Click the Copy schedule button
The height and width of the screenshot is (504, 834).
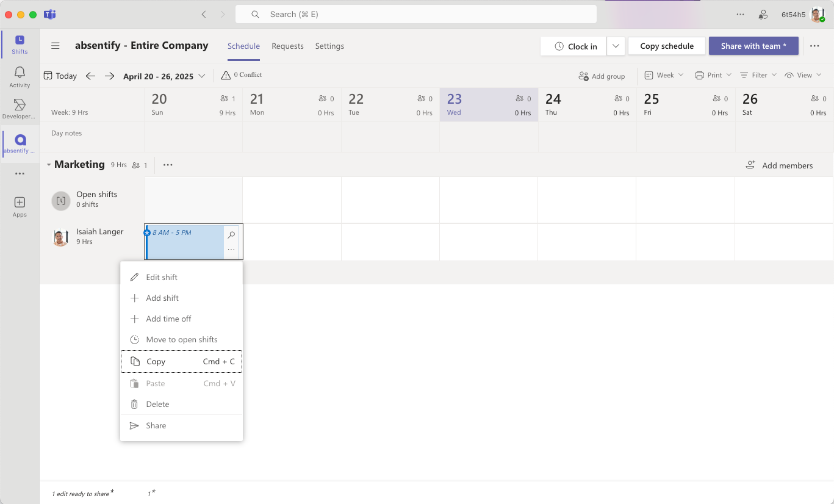(x=667, y=46)
